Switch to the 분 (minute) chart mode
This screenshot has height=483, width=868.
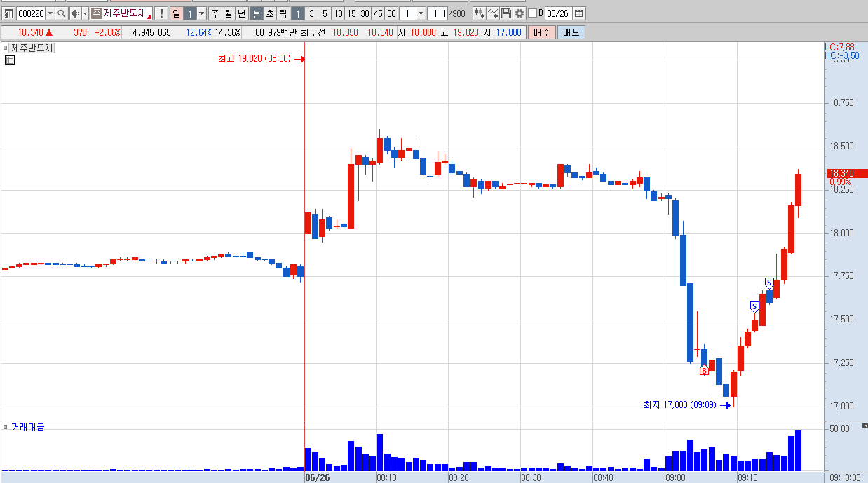pos(256,13)
